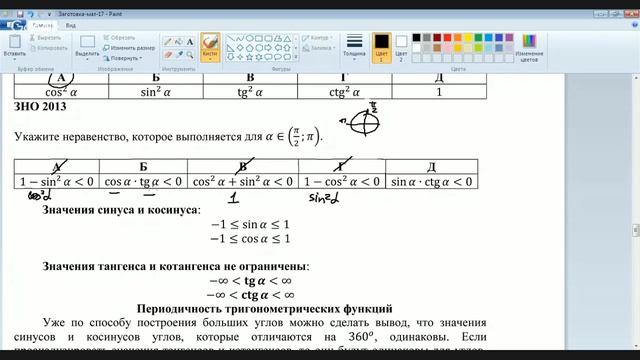Select the Eraser tool

point(168,54)
